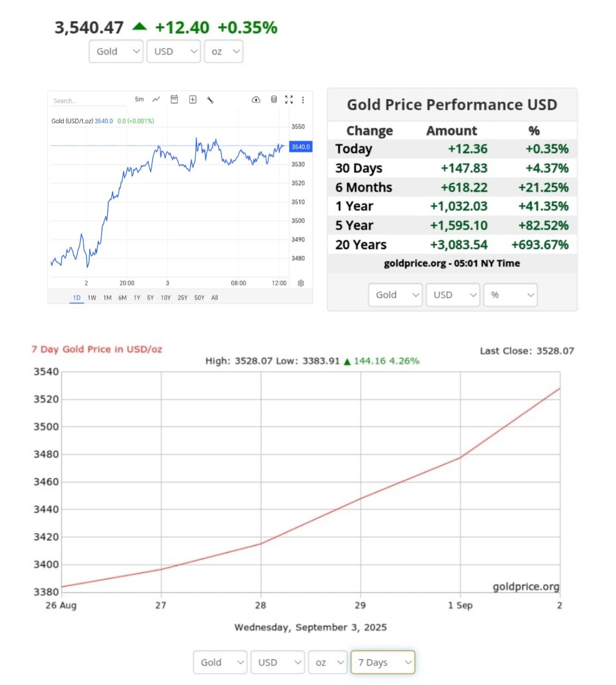Screen dimensions: 616x685
Task: Open the performance table % dropdown
Action: click(x=510, y=295)
